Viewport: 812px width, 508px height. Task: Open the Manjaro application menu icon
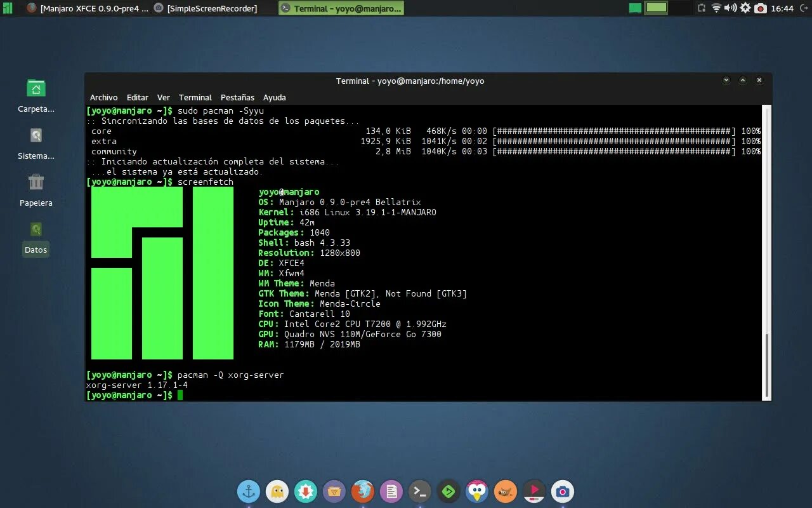pyautogui.click(x=8, y=8)
